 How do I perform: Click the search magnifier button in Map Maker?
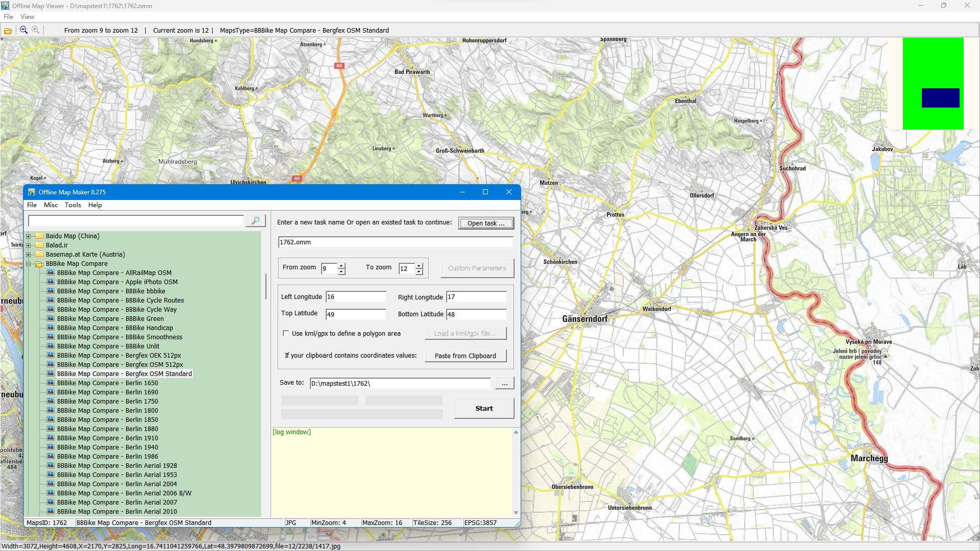coord(256,220)
